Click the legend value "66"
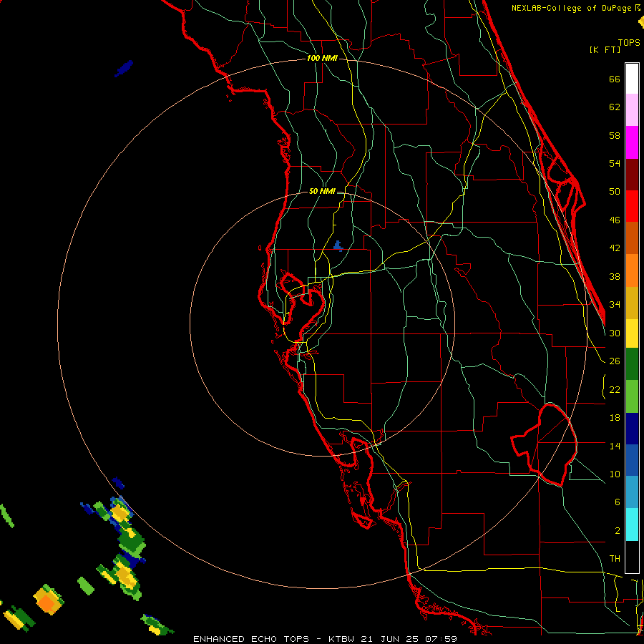Viewport: 644px width, 644px height. click(x=615, y=79)
